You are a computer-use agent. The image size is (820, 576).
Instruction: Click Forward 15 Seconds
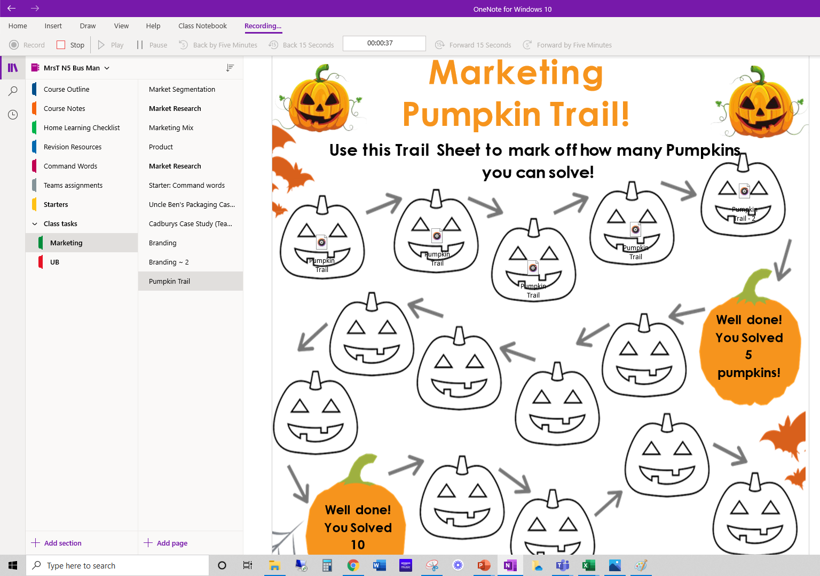473,45
